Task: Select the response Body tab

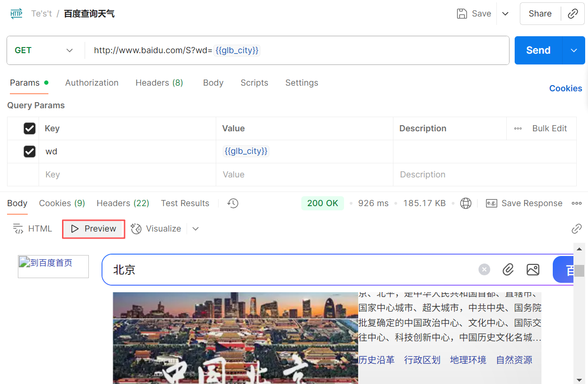Action: tap(17, 203)
